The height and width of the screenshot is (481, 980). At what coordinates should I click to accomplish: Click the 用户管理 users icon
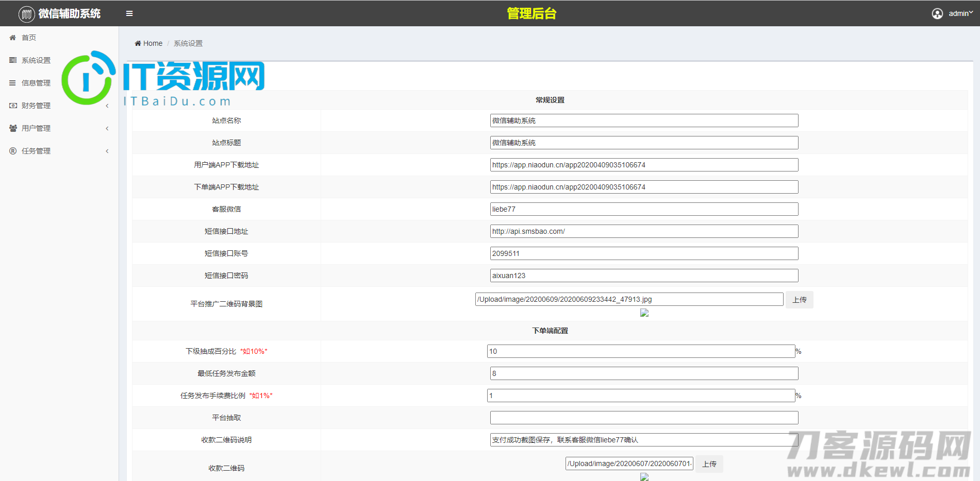coord(13,128)
